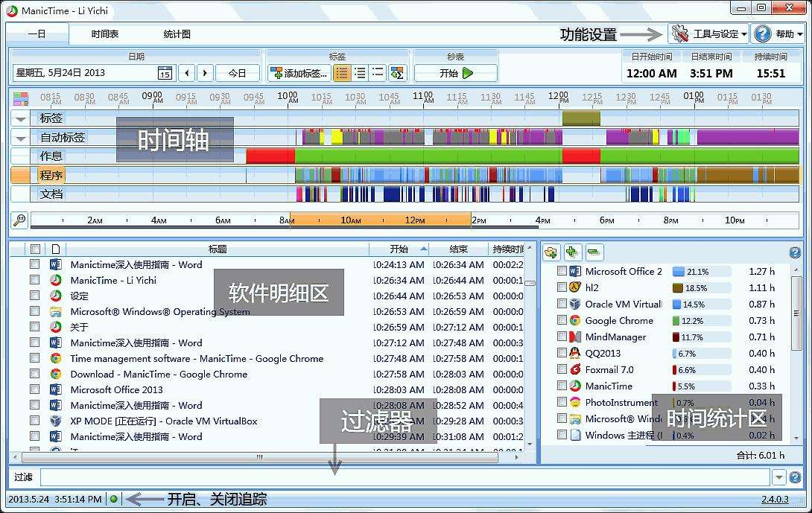
Task: Go to the next day arrow
Action: (205, 73)
